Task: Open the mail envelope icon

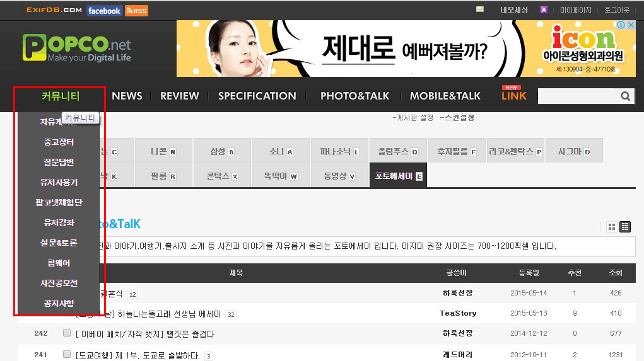Action: [480, 9]
